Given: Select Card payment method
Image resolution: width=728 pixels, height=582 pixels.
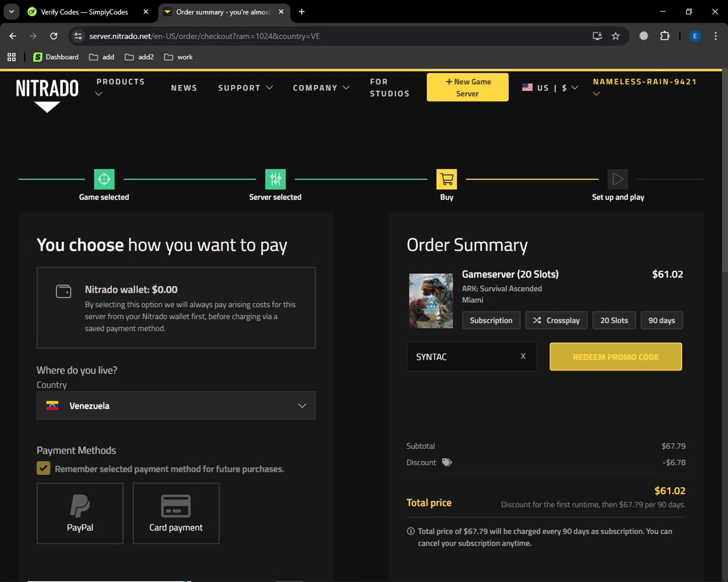Looking at the screenshot, I should (x=176, y=513).
